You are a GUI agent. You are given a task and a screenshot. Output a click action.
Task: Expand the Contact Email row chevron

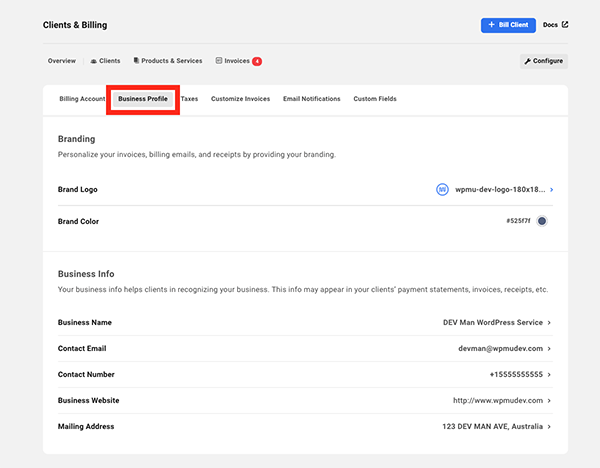click(x=549, y=349)
